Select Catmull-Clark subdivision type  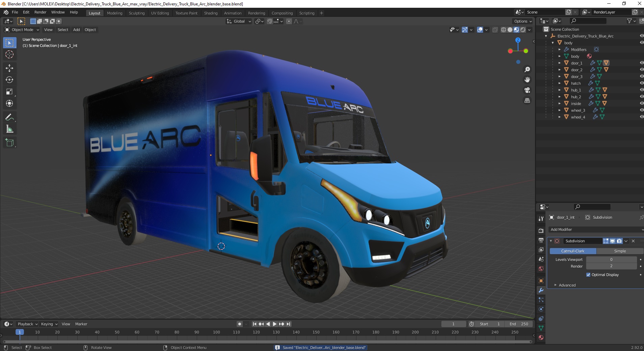pyautogui.click(x=573, y=251)
